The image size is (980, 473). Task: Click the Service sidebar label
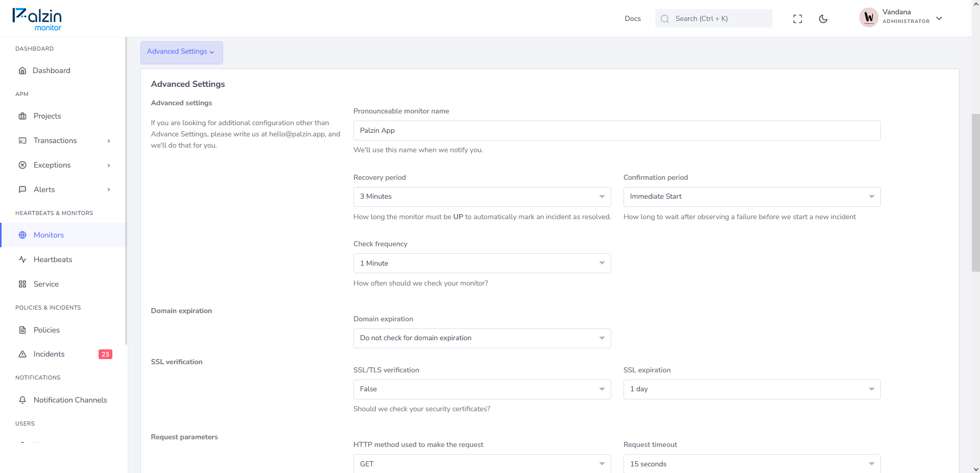click(x=46, y=284)
